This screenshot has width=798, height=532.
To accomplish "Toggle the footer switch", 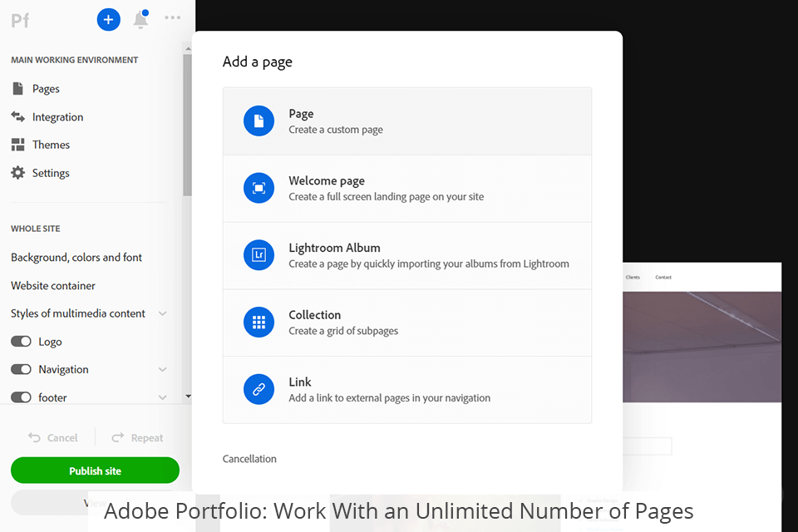I will [21, 397].
